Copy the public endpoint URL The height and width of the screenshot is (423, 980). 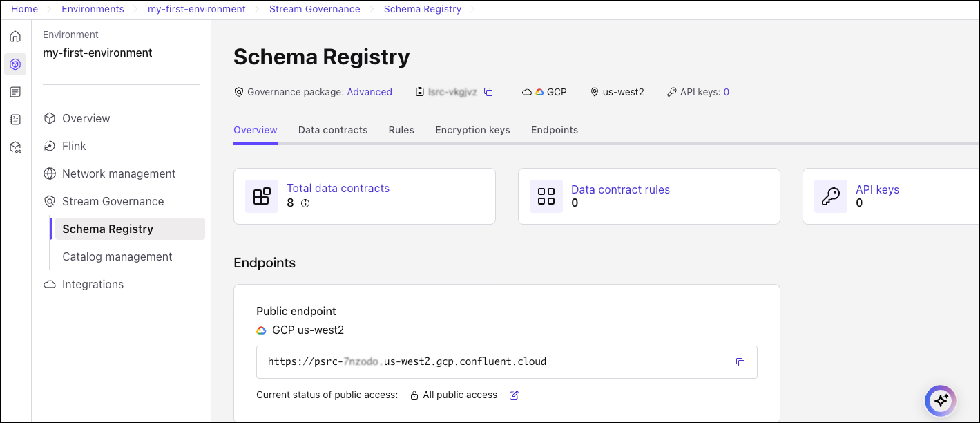coord(740,362)
